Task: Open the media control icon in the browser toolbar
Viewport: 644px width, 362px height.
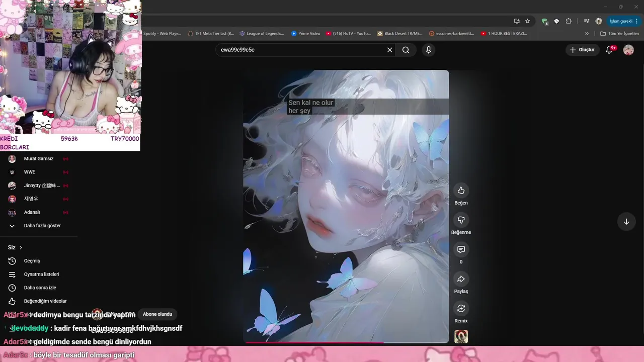Action: (x=587, y=21)
